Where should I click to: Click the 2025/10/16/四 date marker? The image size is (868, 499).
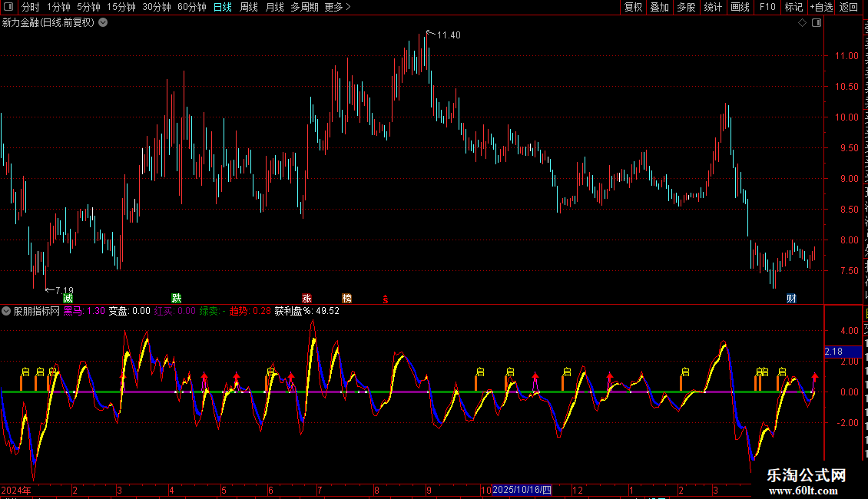pyautogui.click(x=522, y=490)
